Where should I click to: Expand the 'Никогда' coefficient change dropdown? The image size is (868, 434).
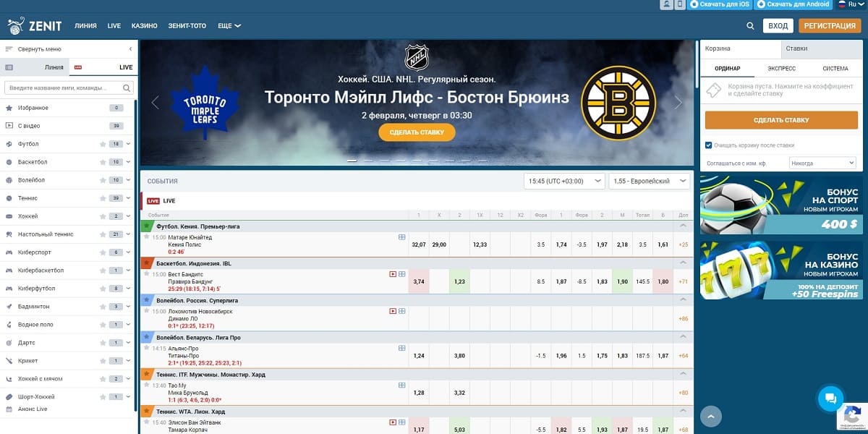click(x=822, y=163)
